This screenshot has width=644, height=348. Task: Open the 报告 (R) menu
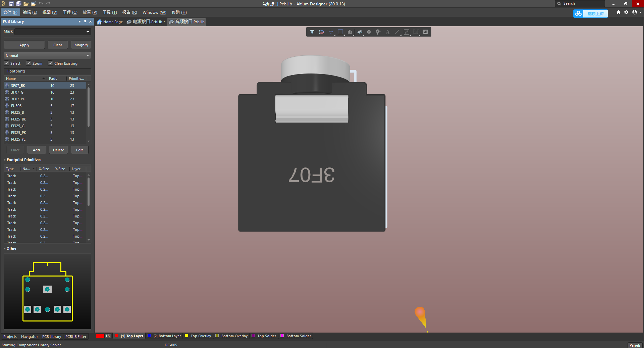click(129, 12)
